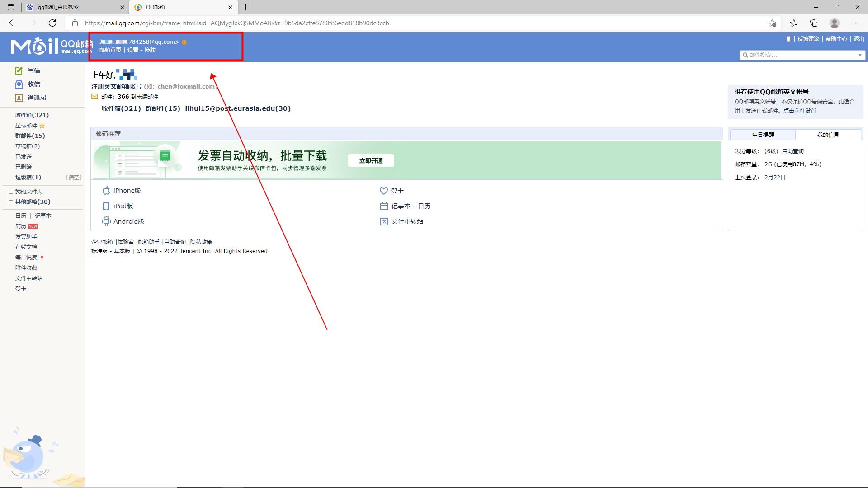Click the 贺卡 heart icon
The height and width of the screenshot is (488, 868).
tap(384, 191)
